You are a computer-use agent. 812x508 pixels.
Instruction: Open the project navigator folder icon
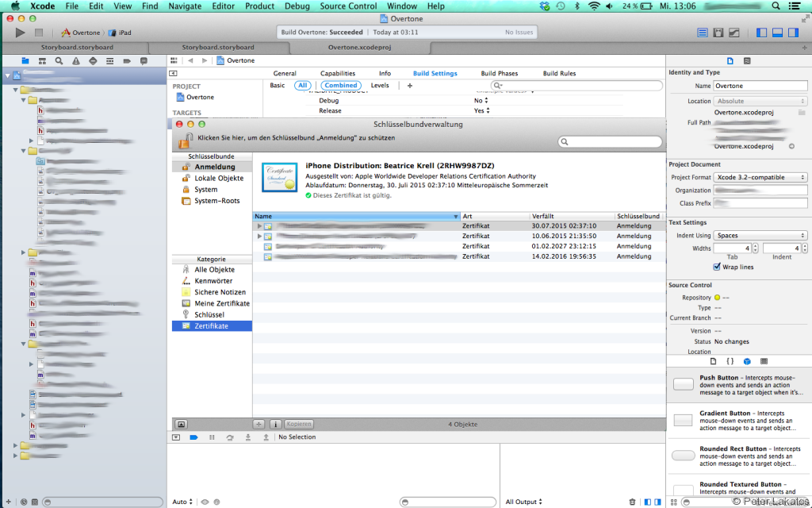(x=25, y=61)
